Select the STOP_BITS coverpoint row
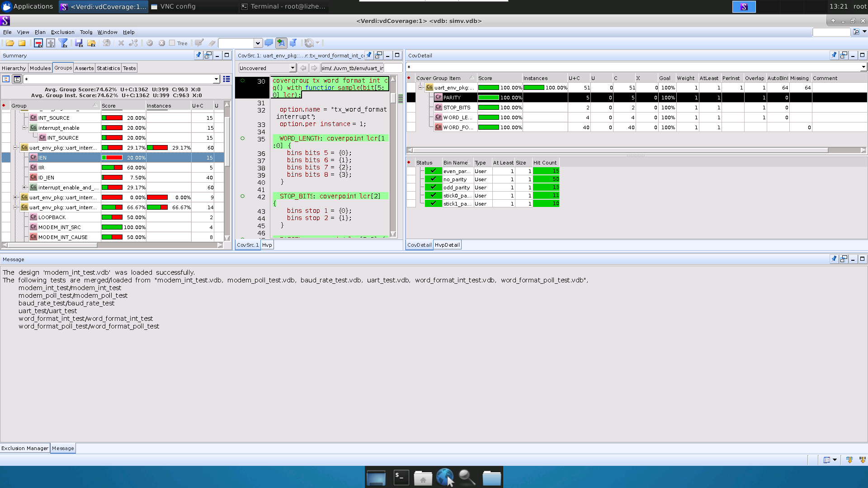This screenshot has width=868, height=488. pyautogui.click(x=457, y=108)
